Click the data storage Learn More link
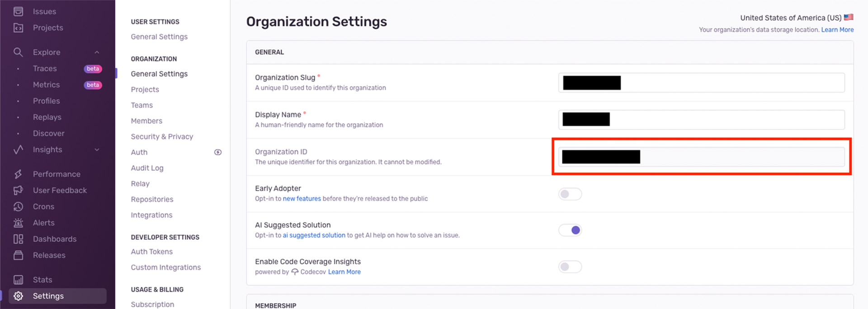 [837, 30]
